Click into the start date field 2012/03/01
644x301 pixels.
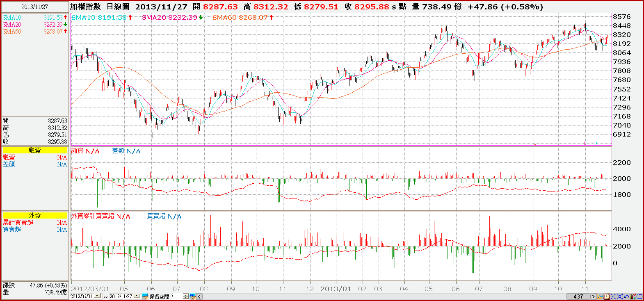82,296
